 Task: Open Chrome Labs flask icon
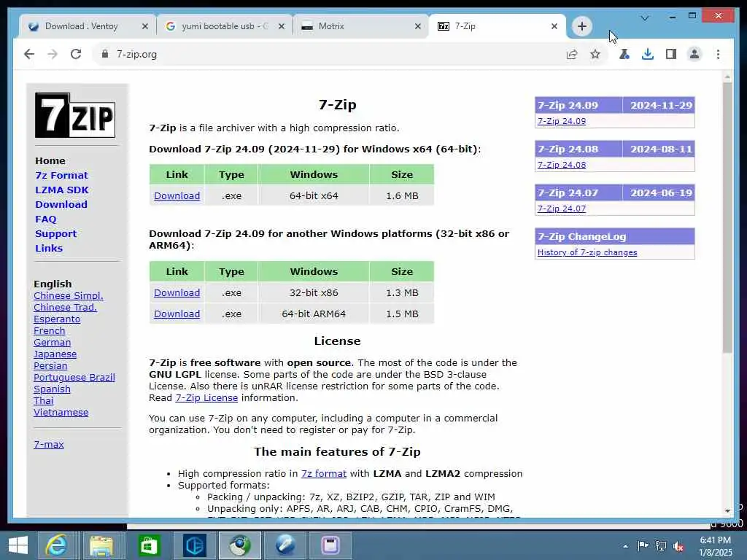[624, 54]
